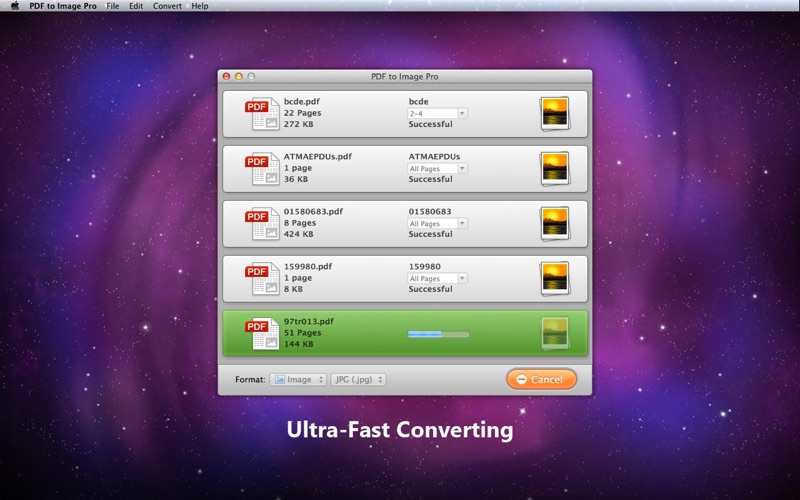The width and height of the screenshot is (800, 500).
Task: Click the 36 KB file size
Action: pyautogui.click(x=296, y=179)
